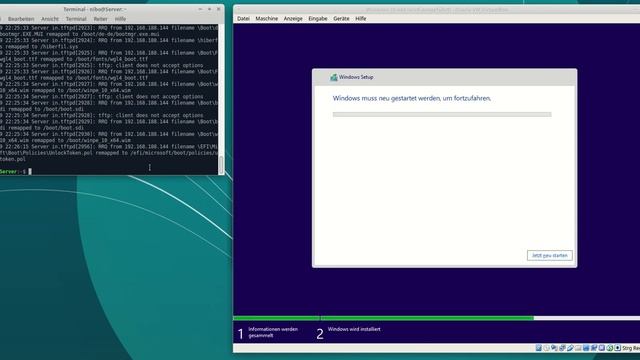This screenshot has width=640, height=360.
Task: Minimize the Terminal window
Action: coord(200,9)
